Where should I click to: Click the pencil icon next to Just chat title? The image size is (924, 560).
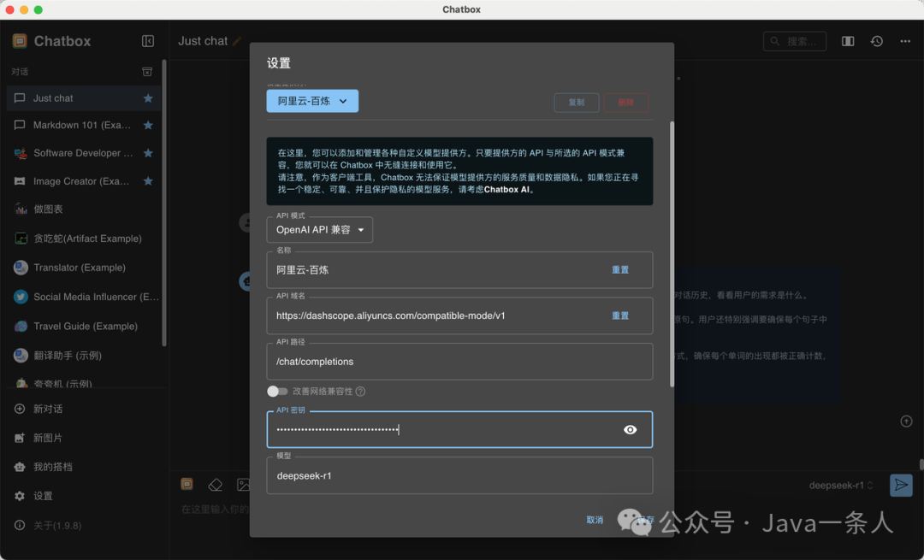pos(237,41)
